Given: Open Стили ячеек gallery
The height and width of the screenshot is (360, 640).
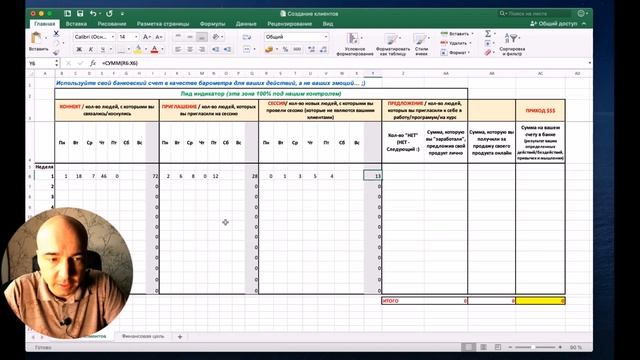Looking at the screenshot, I should [x=421, y=44].
